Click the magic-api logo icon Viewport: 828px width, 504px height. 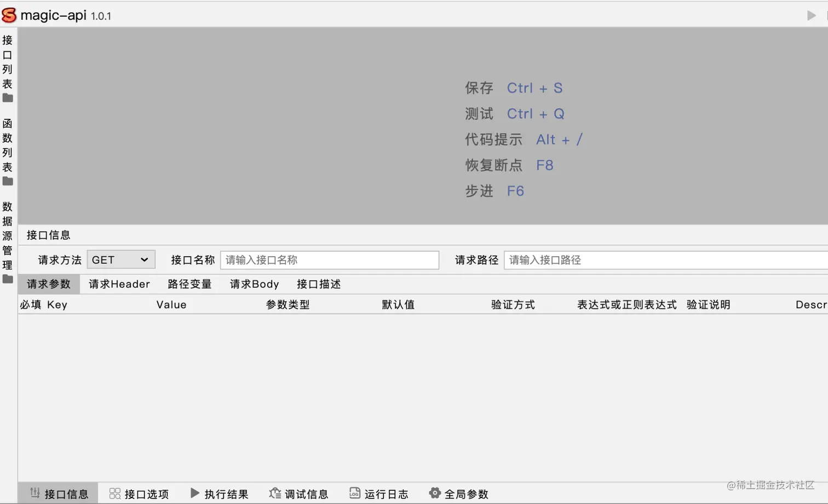click(x=9, y=15)
